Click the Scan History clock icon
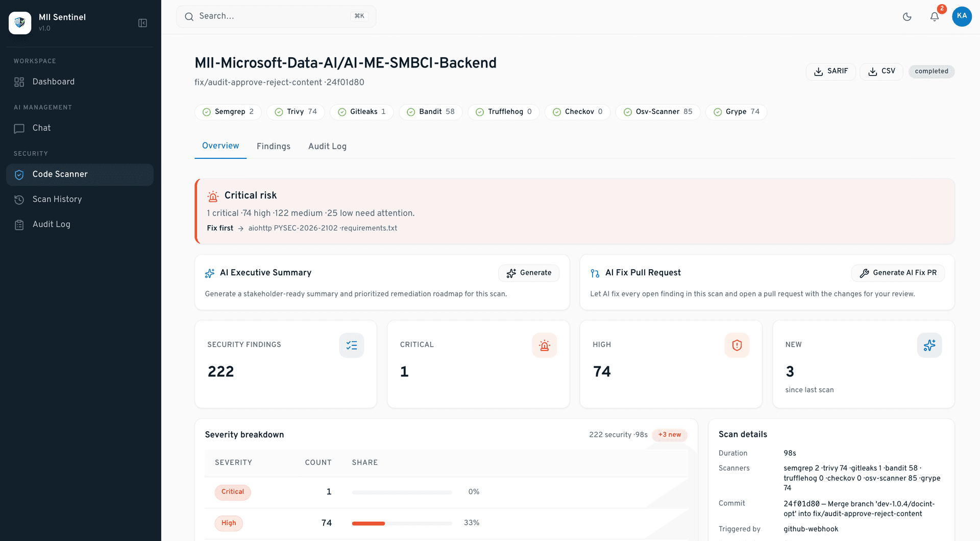Viewport: 980px width, 541px height. point(19,200)
